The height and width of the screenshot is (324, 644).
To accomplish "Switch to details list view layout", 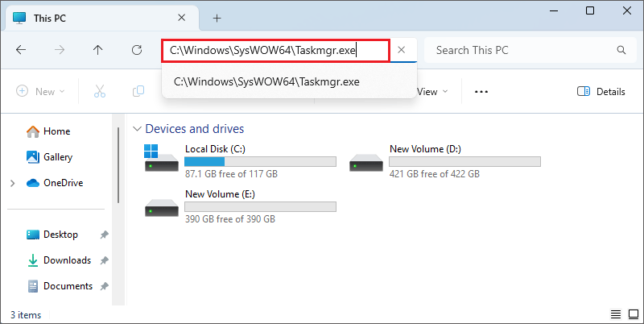I will point(616,315).
